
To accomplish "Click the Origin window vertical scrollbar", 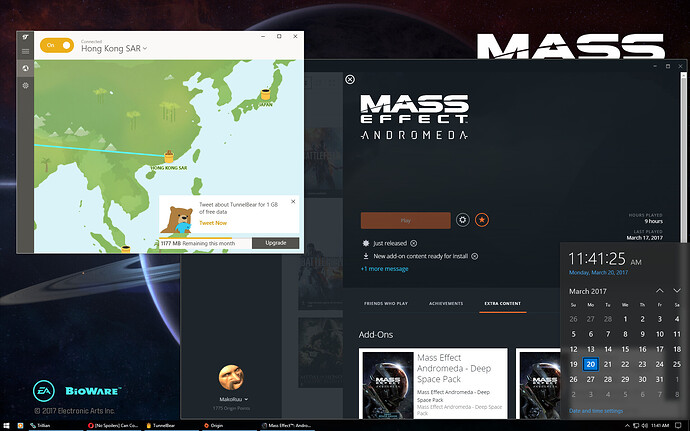I will pos(683,158).
